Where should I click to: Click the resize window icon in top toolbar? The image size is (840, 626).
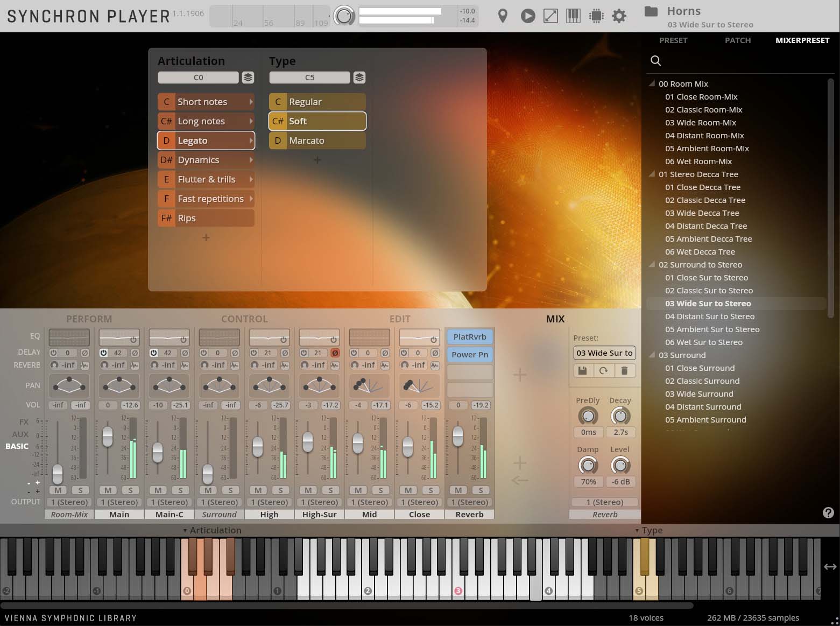550,16
